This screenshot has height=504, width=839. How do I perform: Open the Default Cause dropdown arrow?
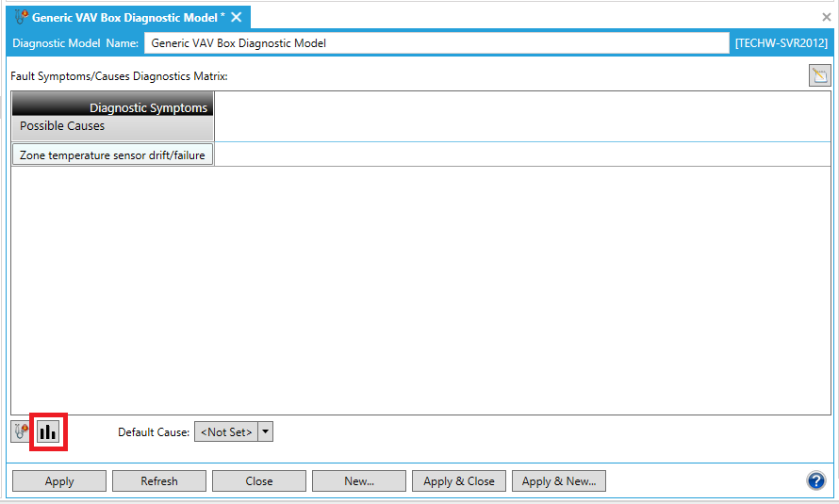265,432
